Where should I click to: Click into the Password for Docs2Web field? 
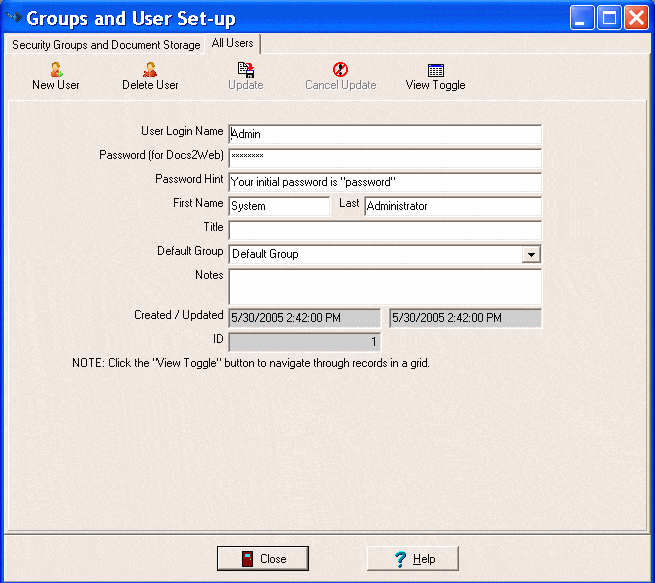384,158
